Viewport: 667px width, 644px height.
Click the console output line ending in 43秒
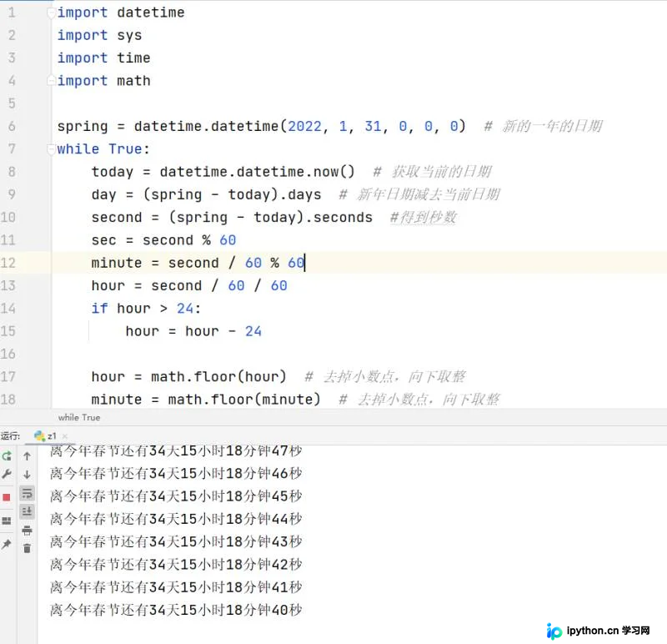tap(176, 542)
